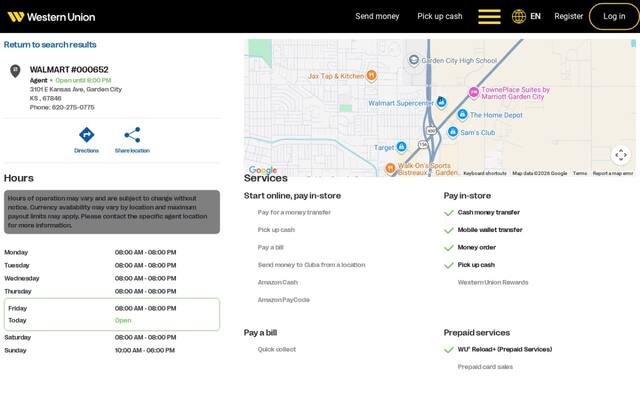Open Pick up cash in top navigation
This screenshot has width=640, height=400.
point(440,16)
